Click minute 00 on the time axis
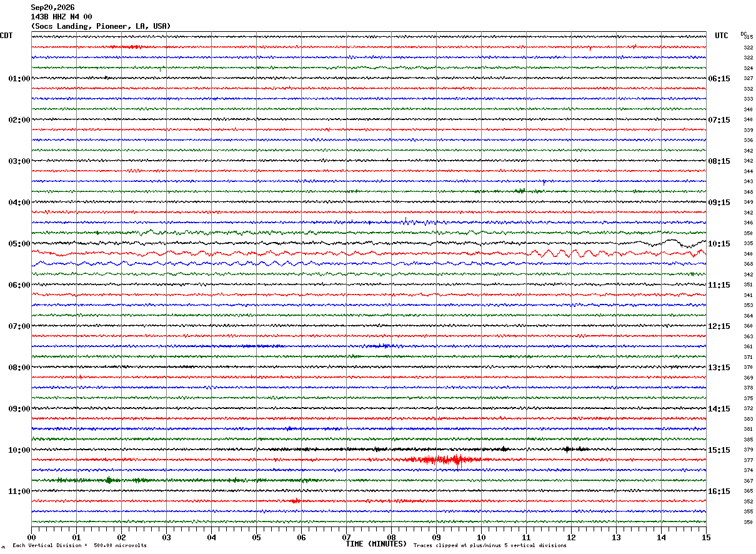The image size is (756, 554). [x=31, y=537]
